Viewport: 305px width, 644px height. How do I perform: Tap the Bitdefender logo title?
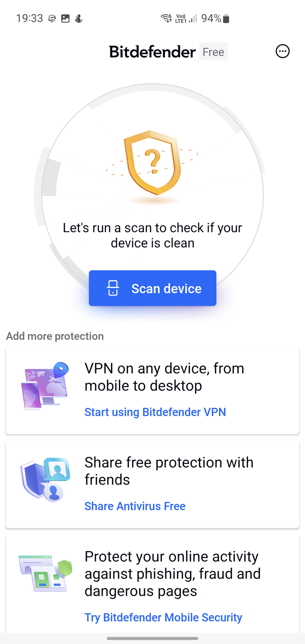pos(152,52)
